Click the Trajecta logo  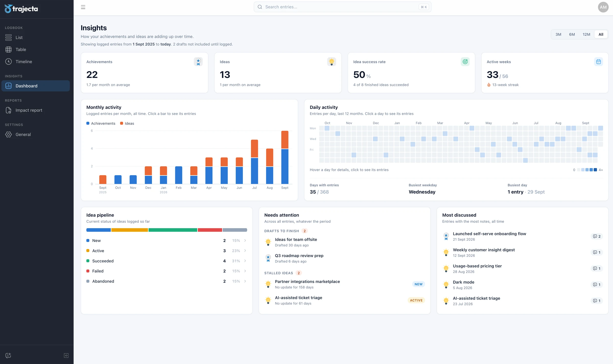(x=21, y=9)
